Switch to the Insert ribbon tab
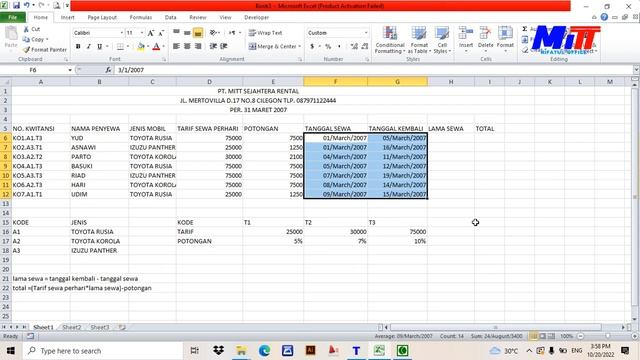 click(x=67, y=17)
